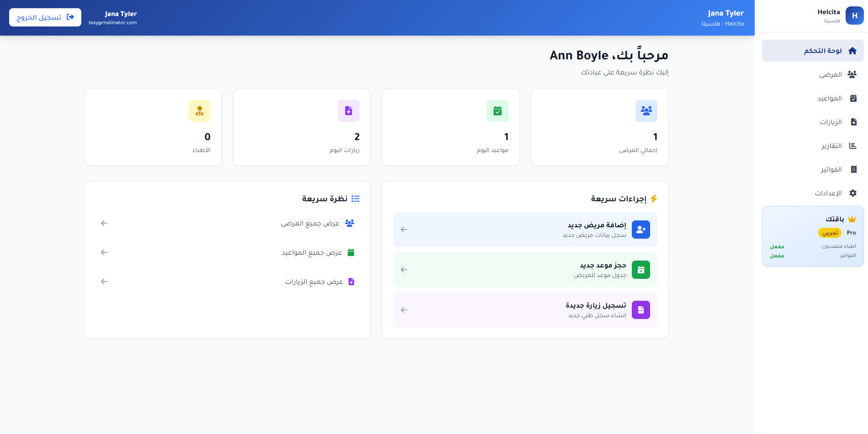This screenshot has width=868, height=434.
Task: Open the المرضى (Patients) sidebar icon
Action: tap(852, 74)
